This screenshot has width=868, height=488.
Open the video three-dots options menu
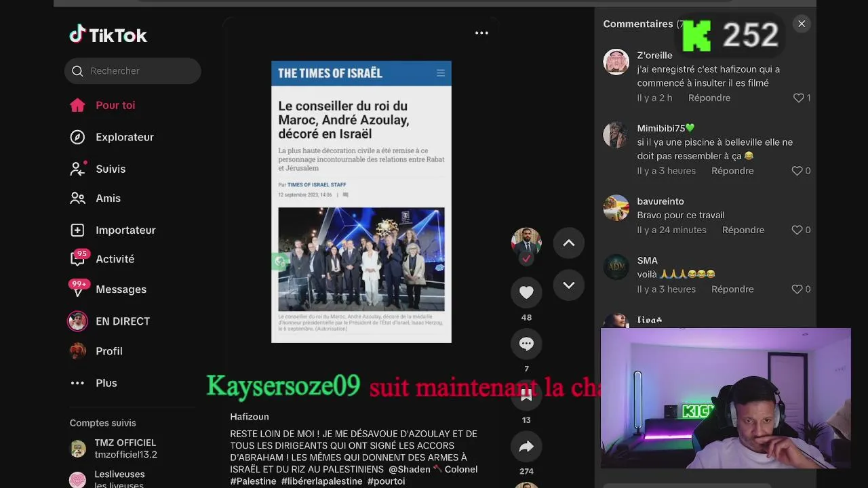pyautogui.click(x=481, y=33)
